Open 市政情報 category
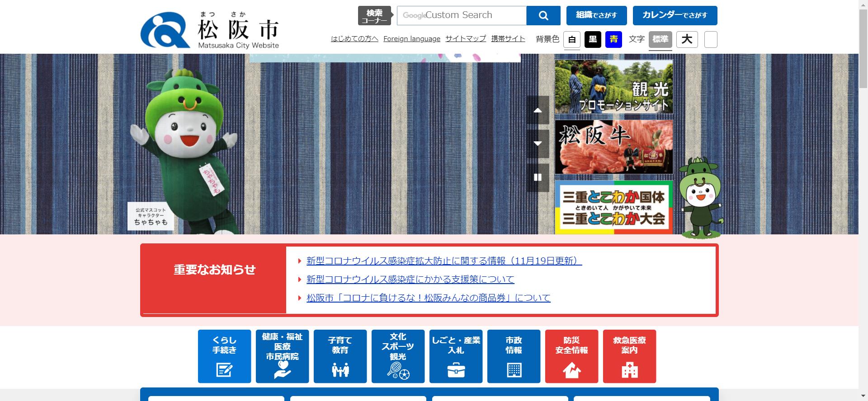Viewport: 868px width, 401px height. click(x=514, y=356)
